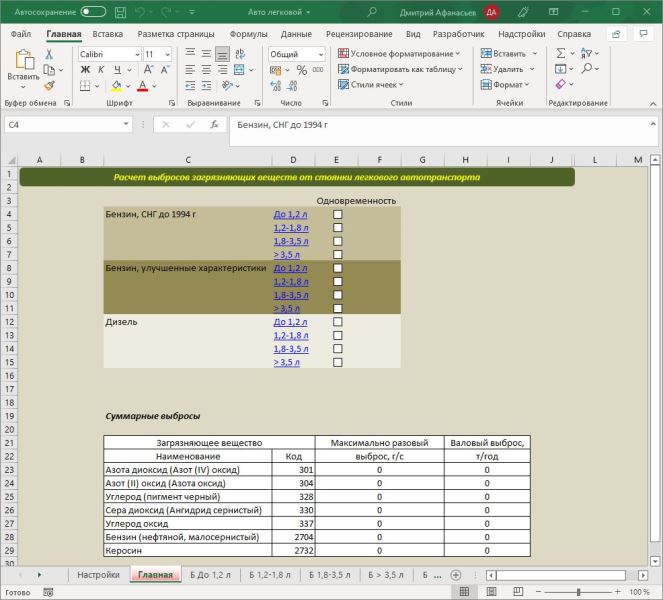663x600 pixels.
Task: Click the Clear eraser icon
Action: coord(561,84)
